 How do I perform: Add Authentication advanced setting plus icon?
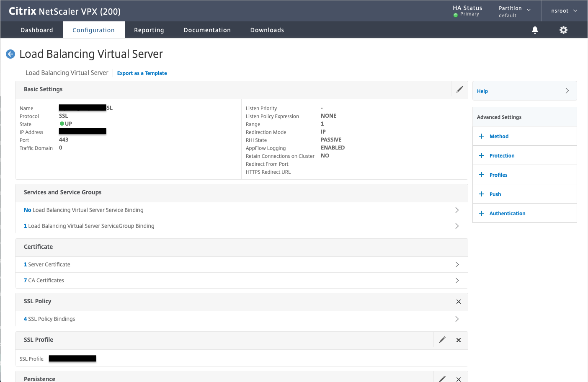point(482,213)
